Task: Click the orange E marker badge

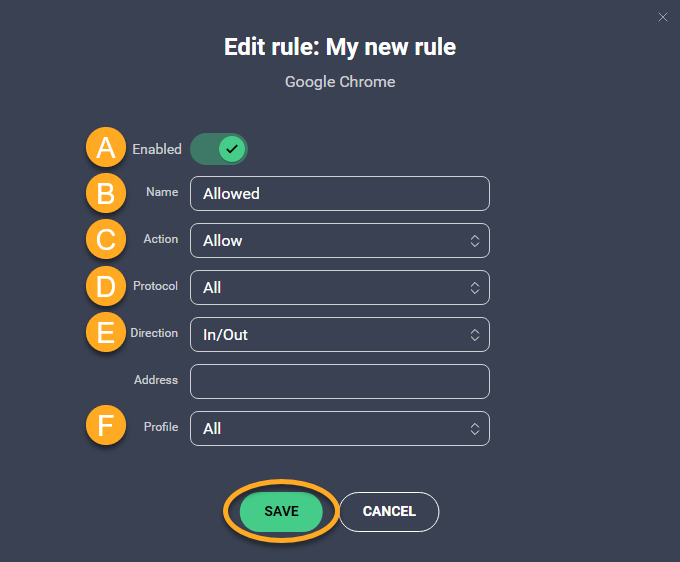Action: pyautogui.click(x=106, y=333)
